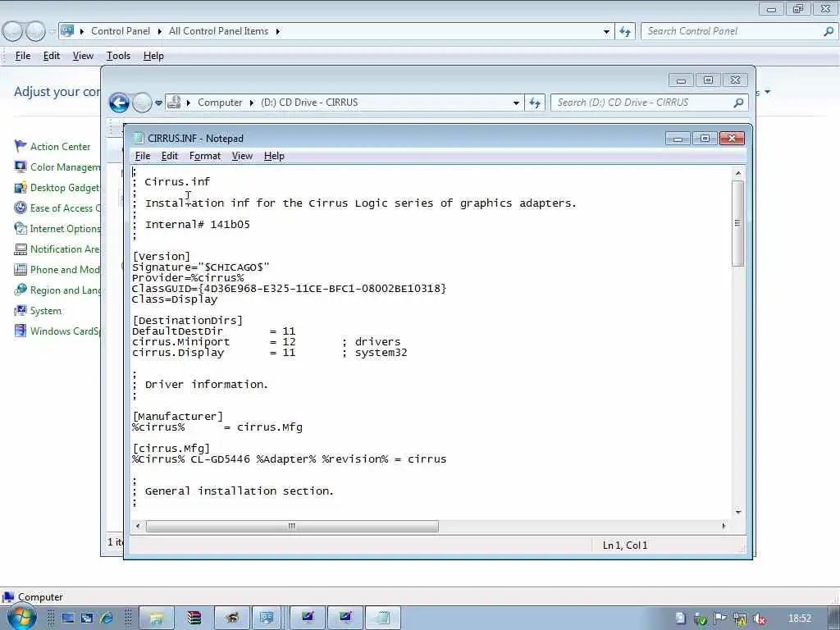Click Back arrow in CD Drive window
This screenshot has width=840, height=630.
click(x=119, y=103)
